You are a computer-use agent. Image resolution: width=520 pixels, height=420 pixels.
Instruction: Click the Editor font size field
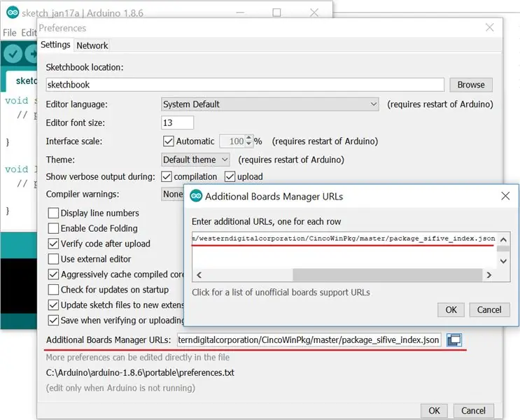[178, 122]
